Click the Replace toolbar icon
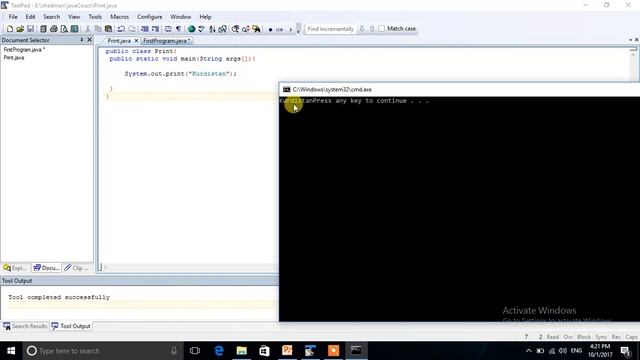 pyautogui.click(x=246, y=29)
